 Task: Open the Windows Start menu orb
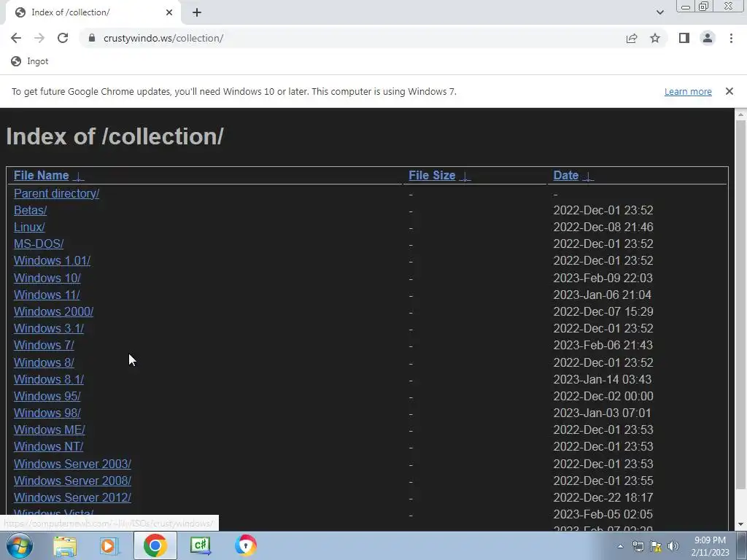[20, 545]
